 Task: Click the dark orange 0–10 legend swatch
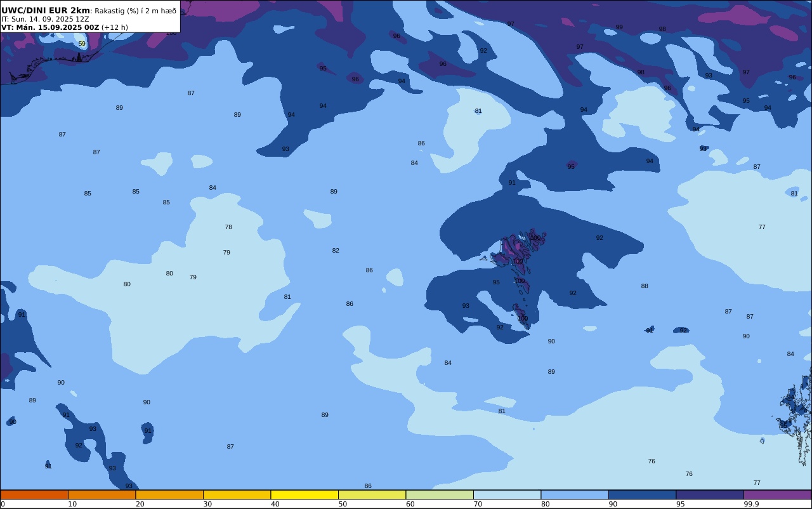pyautogui.click(x=34, y=494)
